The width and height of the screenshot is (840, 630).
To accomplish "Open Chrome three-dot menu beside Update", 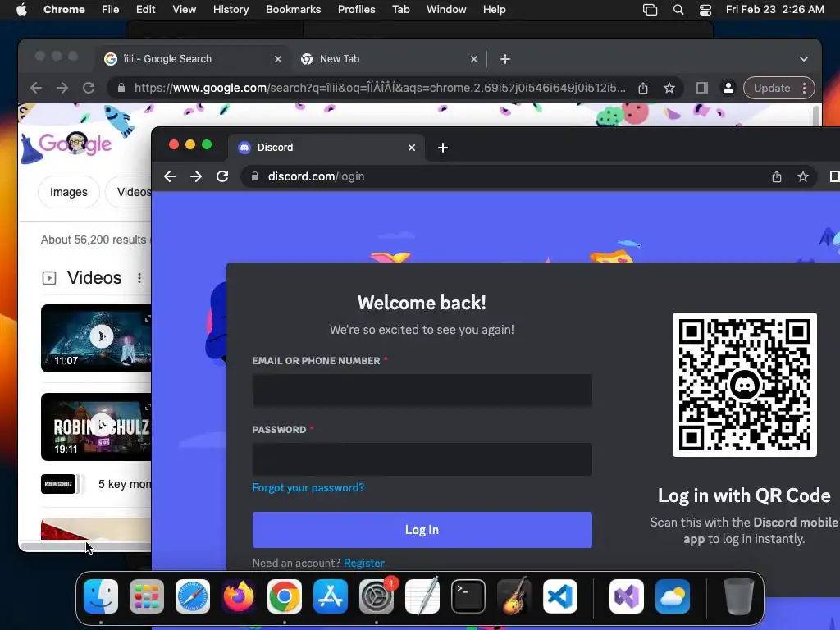I will (804, 88).
